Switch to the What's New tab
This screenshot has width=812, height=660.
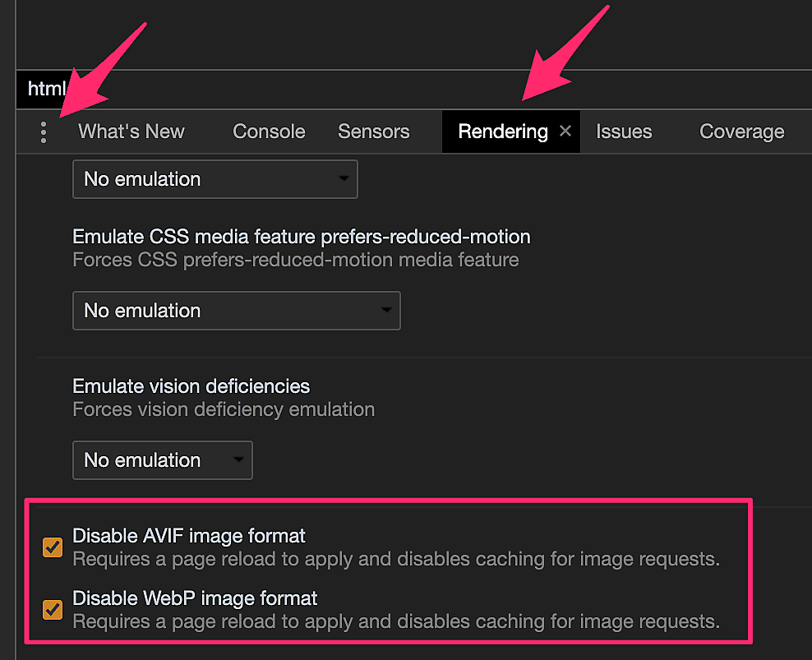click(131, 132)
